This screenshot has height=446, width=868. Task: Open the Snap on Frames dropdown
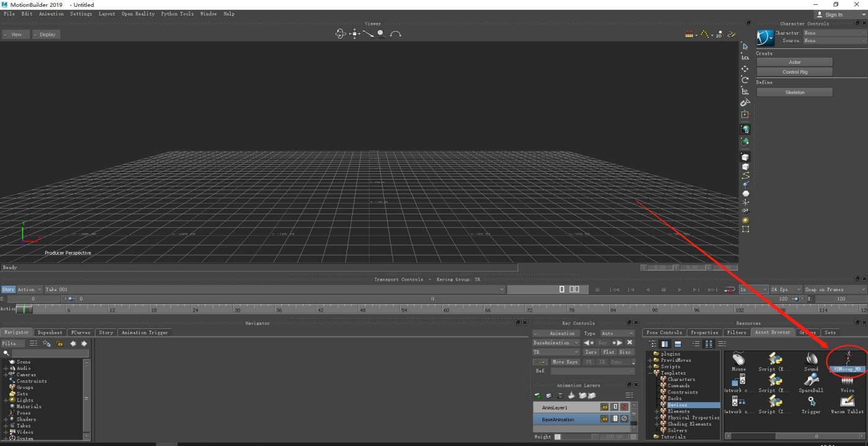pyautogui.click(x=835, y=289)
